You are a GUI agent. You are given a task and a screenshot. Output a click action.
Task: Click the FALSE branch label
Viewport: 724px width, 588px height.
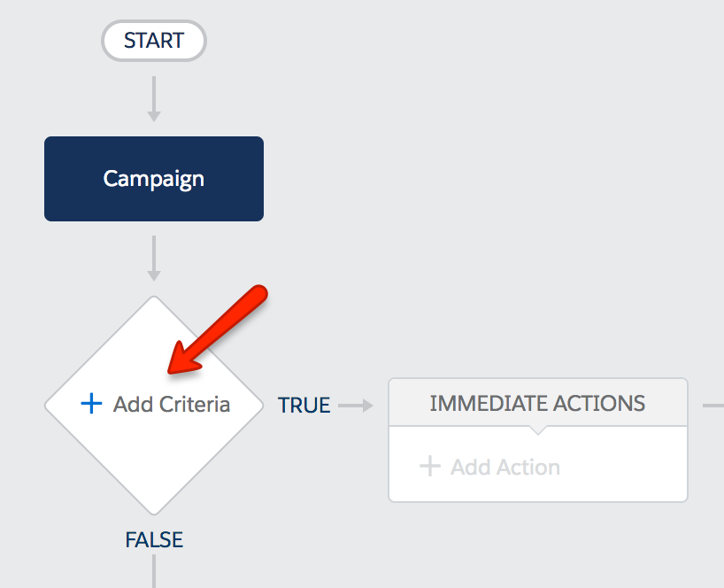coord(154,539)
